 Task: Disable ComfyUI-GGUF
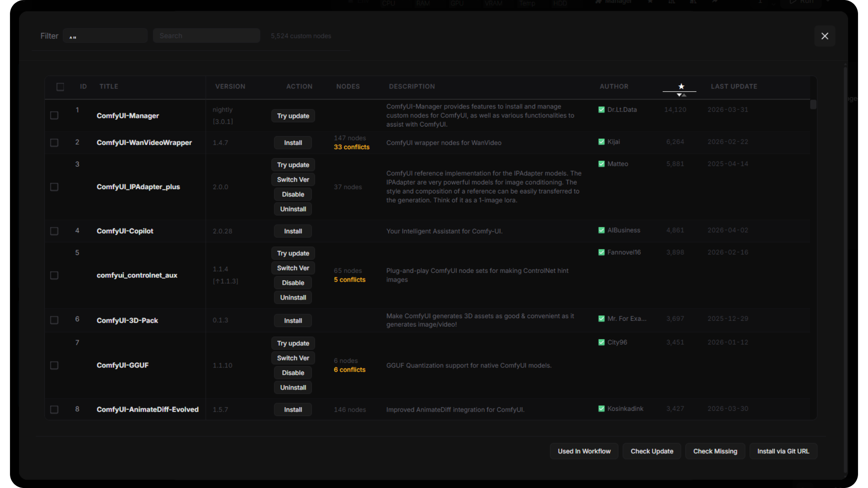(x=293, y=373)
